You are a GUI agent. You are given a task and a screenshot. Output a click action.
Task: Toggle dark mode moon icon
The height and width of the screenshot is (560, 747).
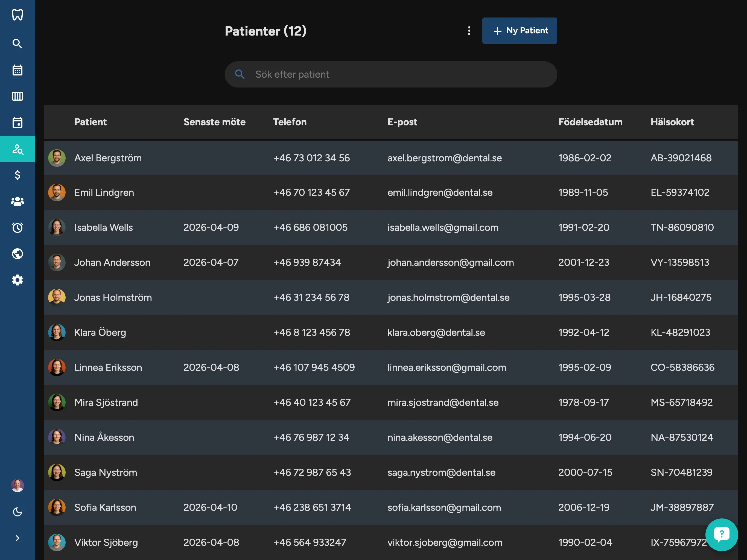click(17, 512)
